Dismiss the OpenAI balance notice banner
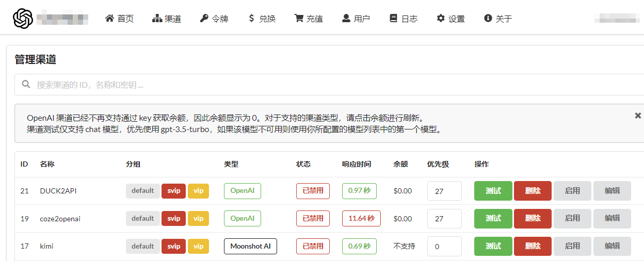The height and width of the screenshot is (261, 644). pyautogui.click(x=638, y=116)
